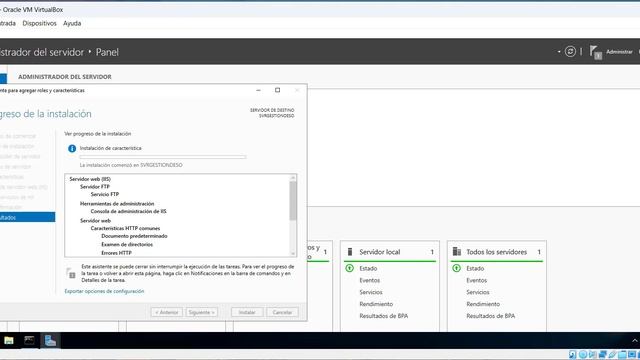Select 'Servicio FTP' list row
This screenshot has width=640, height=360.
[x=105, y=194]
